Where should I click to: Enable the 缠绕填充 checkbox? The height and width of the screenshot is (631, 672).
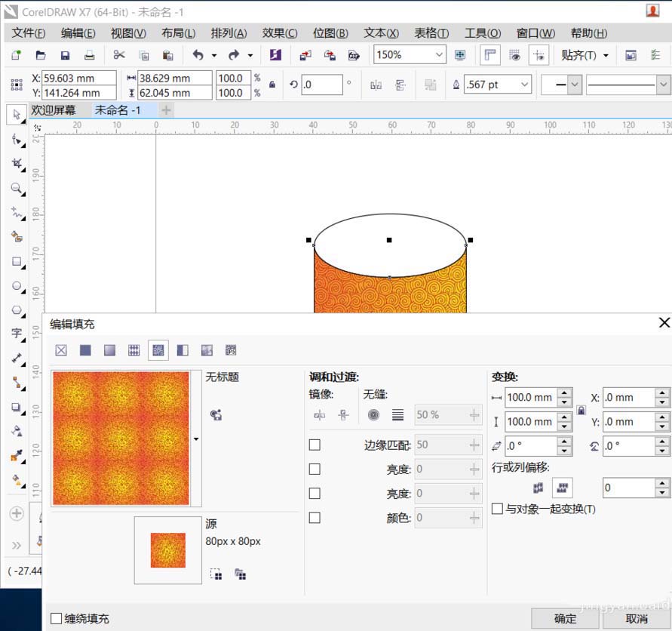click(55, 617)
